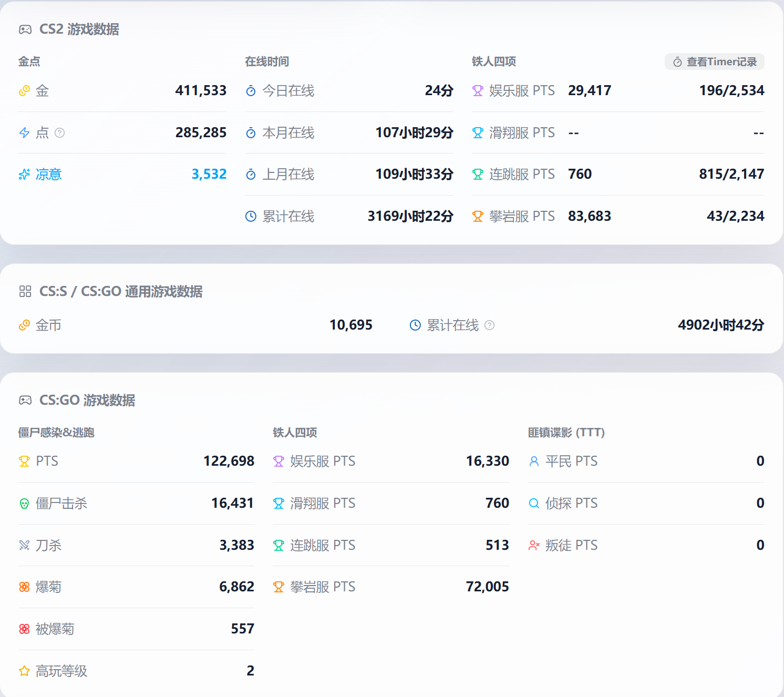The height and width of the screenshot is (697, 784).
Task: Click the orange flower icon beside 爆菊
Action: tap(24, 587)
